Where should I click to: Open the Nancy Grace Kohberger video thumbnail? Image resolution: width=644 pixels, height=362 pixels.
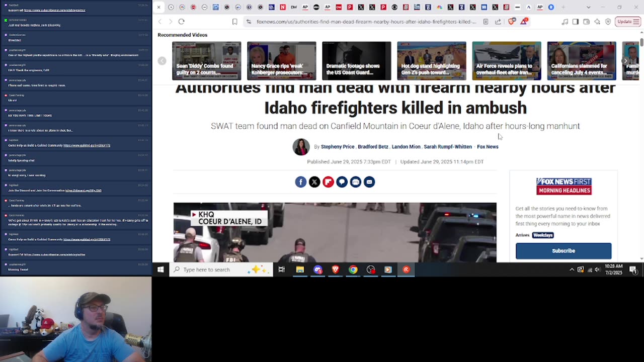[x=282, y=61]
